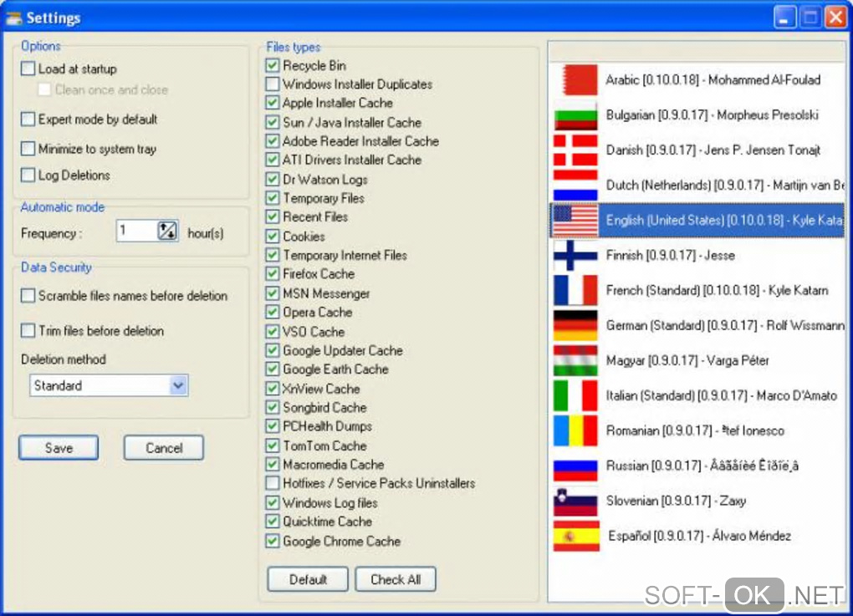Screen dimensions: 853x616
Task: Click the Español flag icon
Action: [x=575, y=536]
